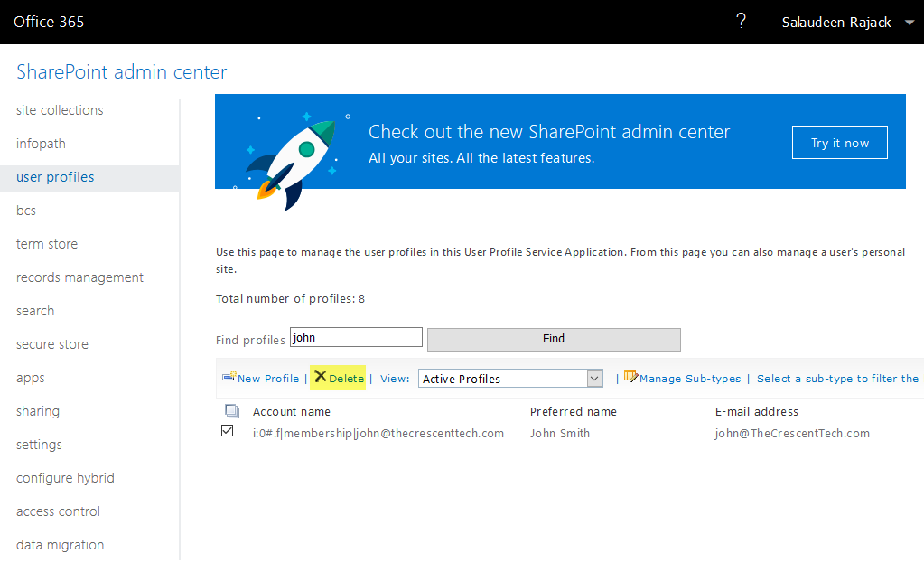Open the Active Profiles view dropdown

pyautogui.click(x=510, y=378)
